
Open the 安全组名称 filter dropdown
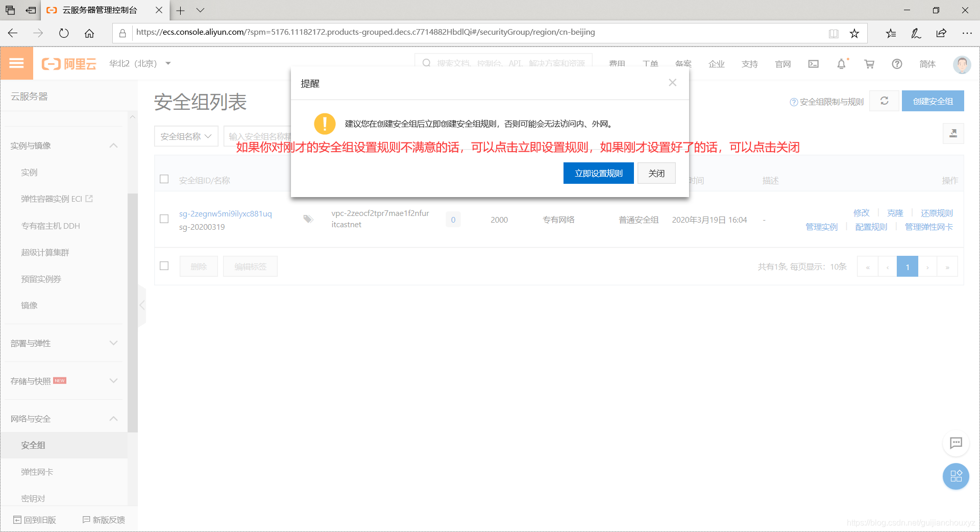coord(186,136)
